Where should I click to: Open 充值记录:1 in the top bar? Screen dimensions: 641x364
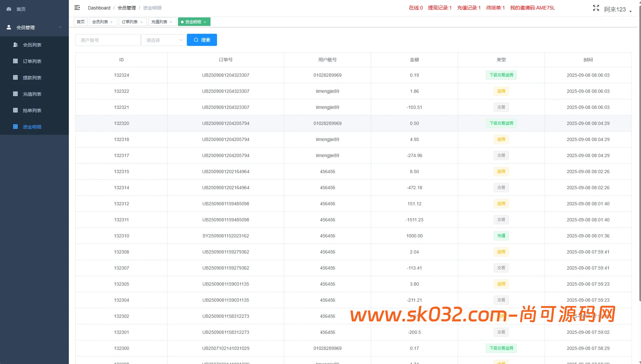pyautogui.click(x=469, y=8)
